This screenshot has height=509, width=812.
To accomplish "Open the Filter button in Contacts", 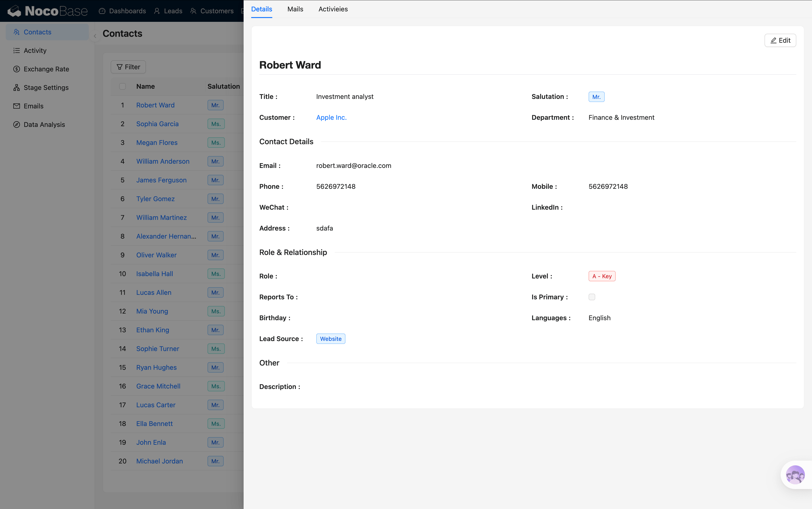I will 128,67.
